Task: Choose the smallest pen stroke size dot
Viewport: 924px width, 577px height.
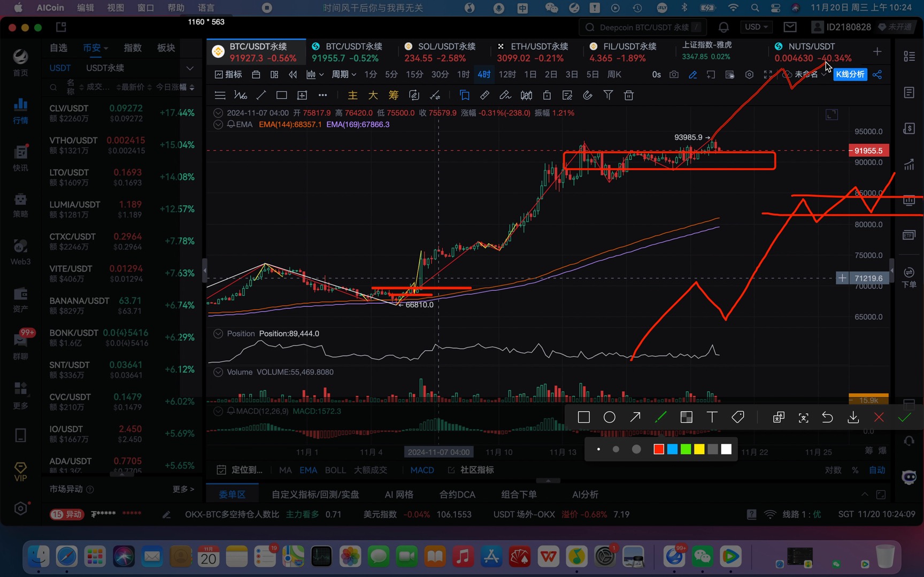Action: [x=598, y=449]
